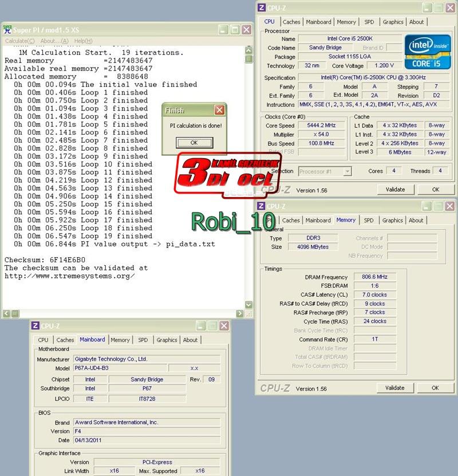This screenshot has height=476, width=458.
Task: Click Memory tab in Memory CPU-Z window
Action: point(346,220)
